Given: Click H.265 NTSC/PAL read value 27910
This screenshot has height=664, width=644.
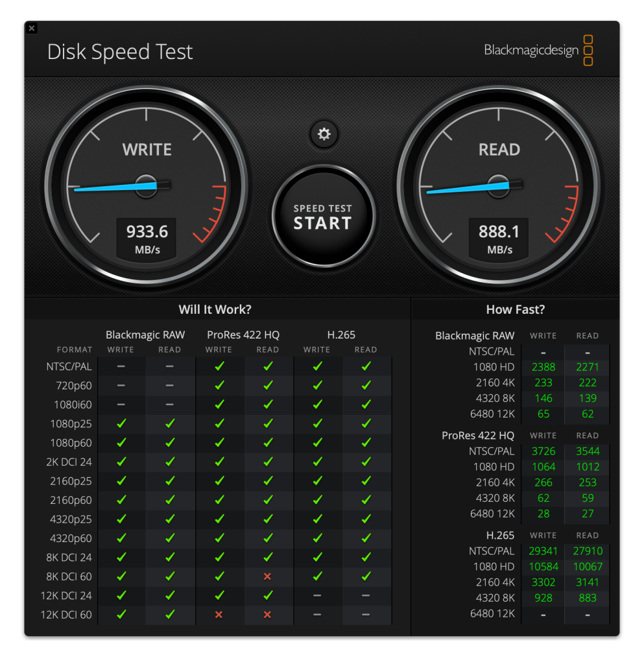Looking at the screenshot, I should coord(588,551).
